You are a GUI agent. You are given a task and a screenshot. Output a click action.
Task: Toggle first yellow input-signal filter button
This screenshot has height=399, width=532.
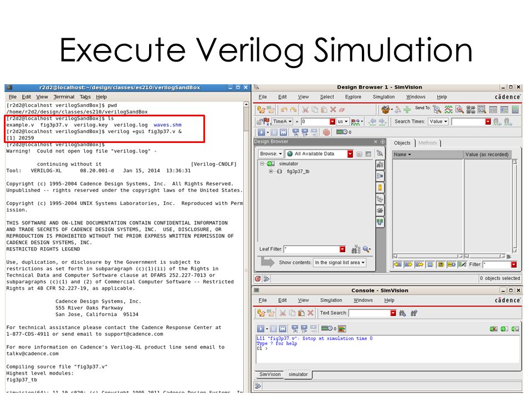397,264
